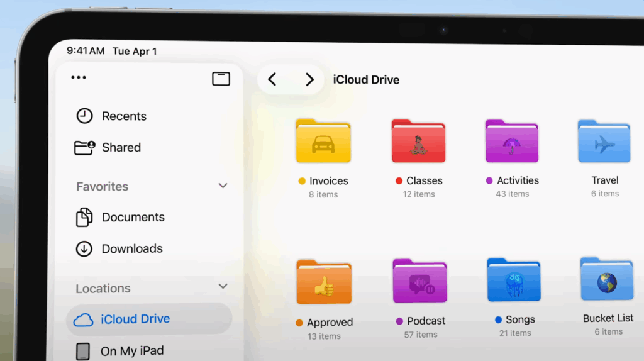Click the Podcast folder name
The width and height of the screenshot is (644, 361).
click(x=426, y=321)
